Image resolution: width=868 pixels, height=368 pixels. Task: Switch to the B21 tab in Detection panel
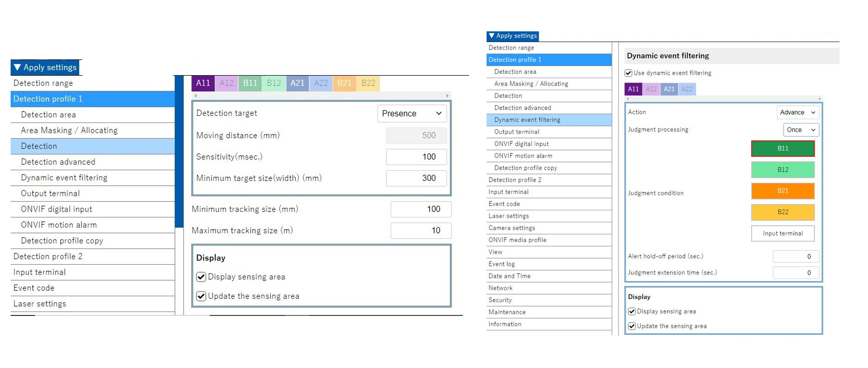[344, 83]
